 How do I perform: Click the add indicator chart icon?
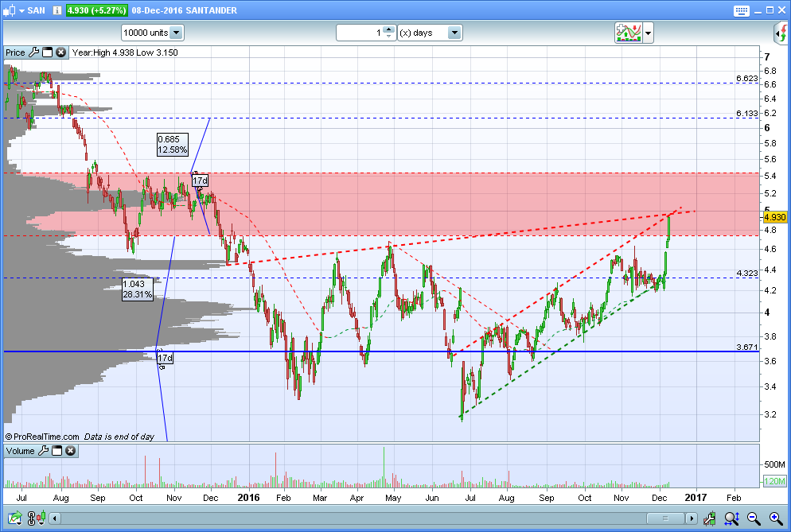tap(628, 33)
